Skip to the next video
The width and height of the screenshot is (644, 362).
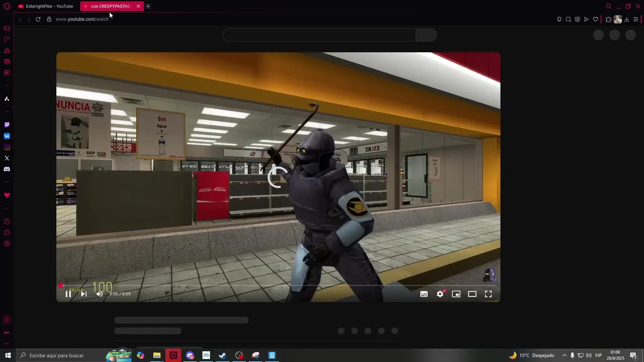84,294
